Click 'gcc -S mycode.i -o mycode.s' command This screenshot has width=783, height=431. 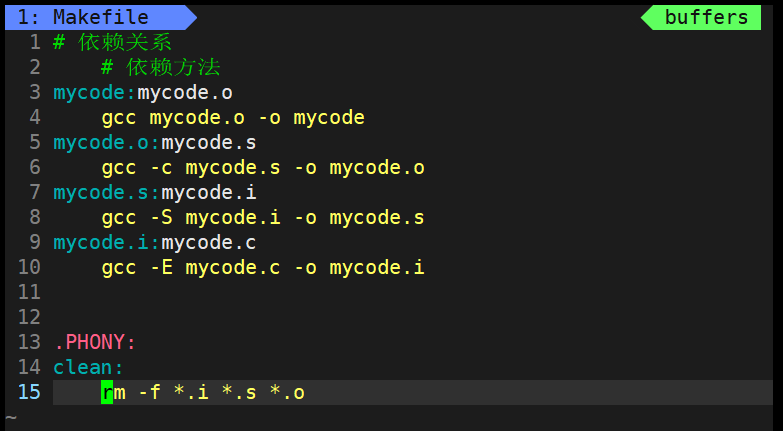263,218
